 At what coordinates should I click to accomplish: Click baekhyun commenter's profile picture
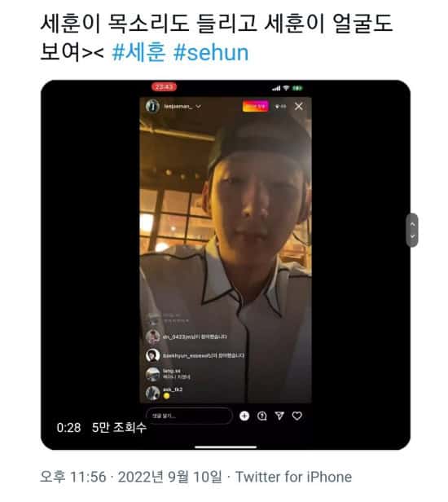pos(152,355)
